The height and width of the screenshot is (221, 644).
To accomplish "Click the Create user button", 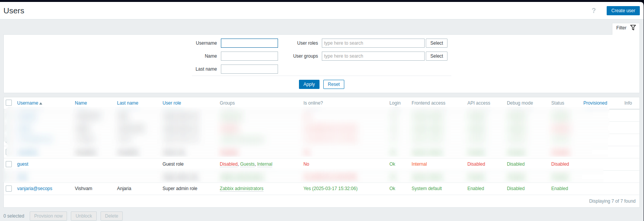I will click(x=623, y=11).
